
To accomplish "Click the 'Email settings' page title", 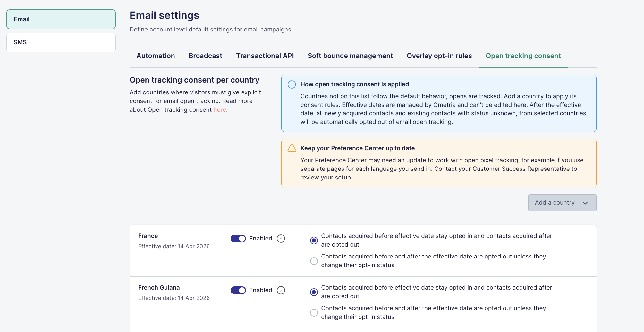I will [164, 15].
